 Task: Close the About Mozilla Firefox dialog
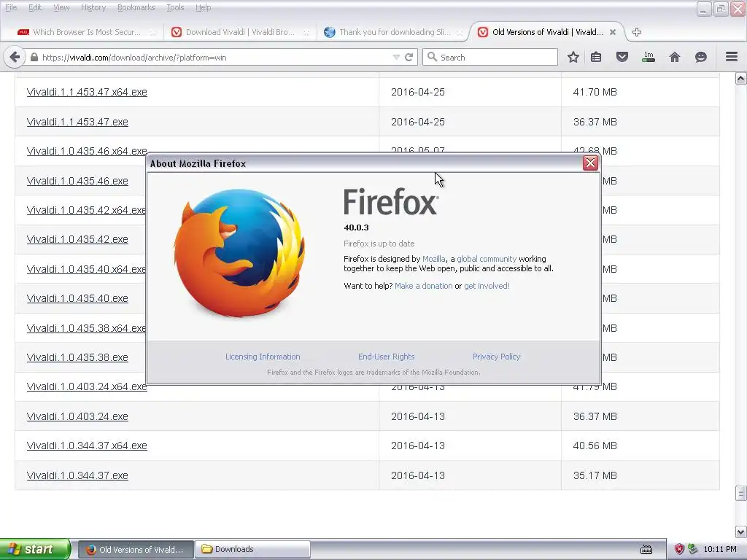[590, 163]
